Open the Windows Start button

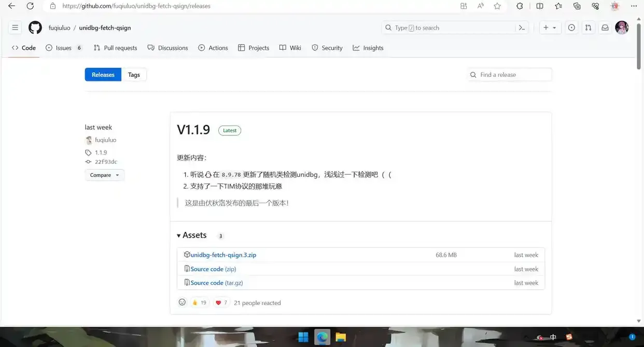point(303,337)
